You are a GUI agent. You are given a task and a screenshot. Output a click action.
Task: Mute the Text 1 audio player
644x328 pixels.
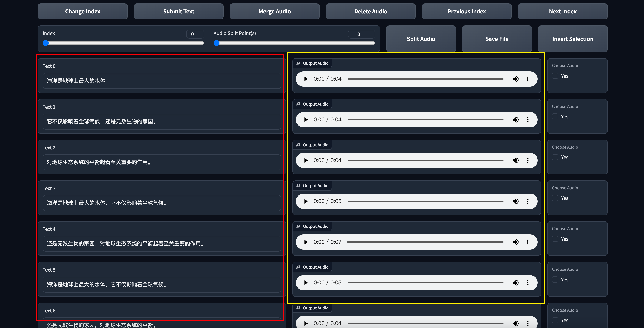[515, 120]
